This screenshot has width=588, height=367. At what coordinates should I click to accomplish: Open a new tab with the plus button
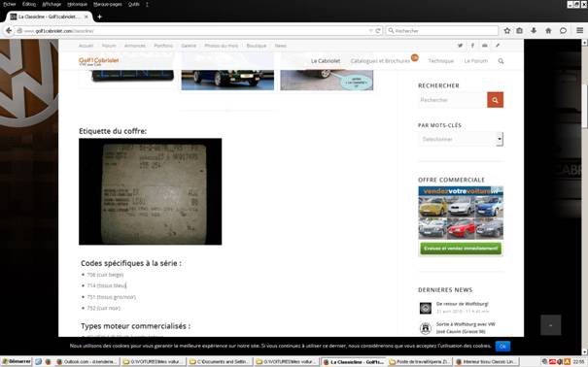click(99, 17)
